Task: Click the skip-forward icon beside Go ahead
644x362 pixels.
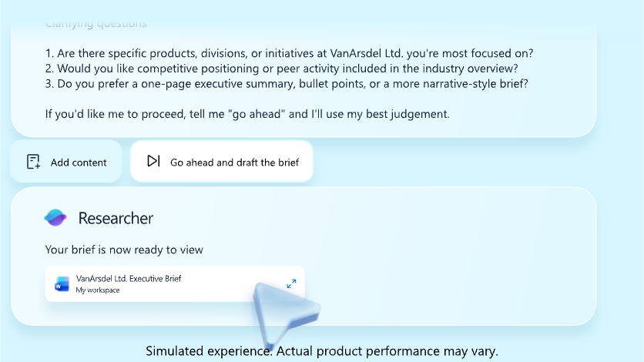Action: click(x=153, y=161)
